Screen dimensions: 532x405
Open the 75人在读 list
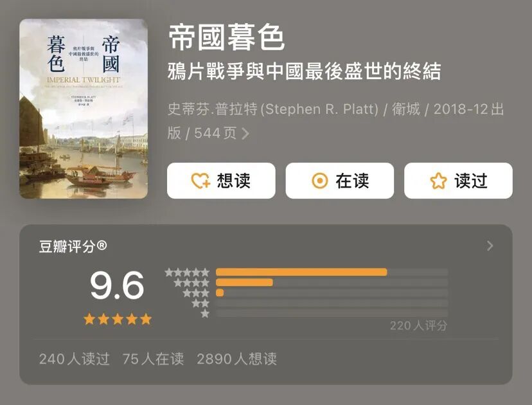click(x=153, y=359)
